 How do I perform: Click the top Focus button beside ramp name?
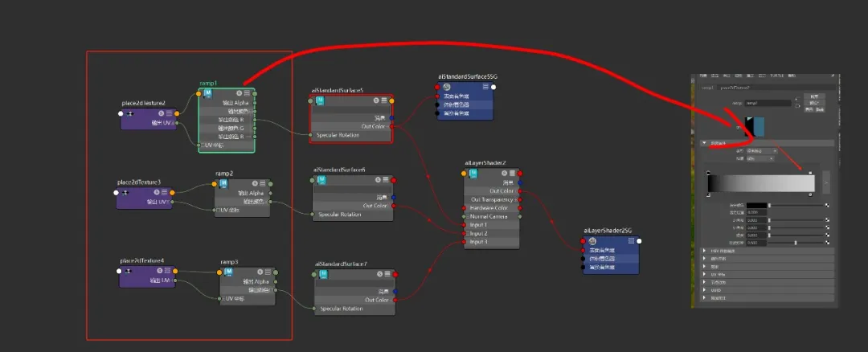point(814,96)
